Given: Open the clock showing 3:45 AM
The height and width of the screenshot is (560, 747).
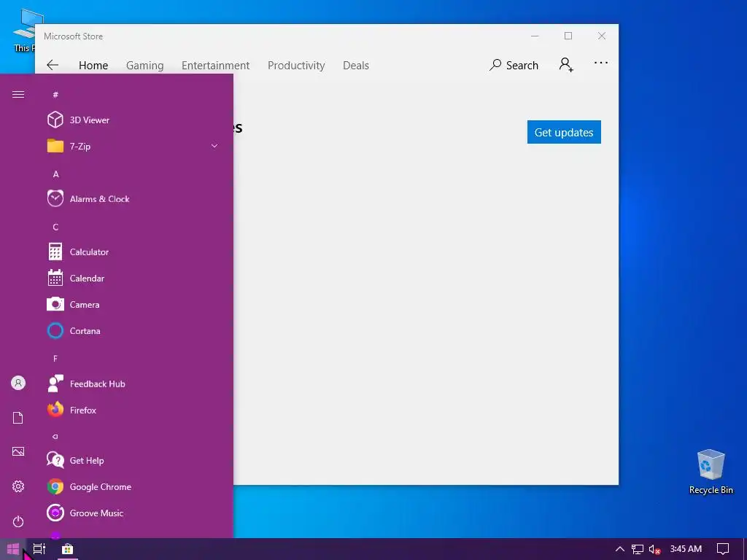Looking at the screenshot, I should coord(686,548).
